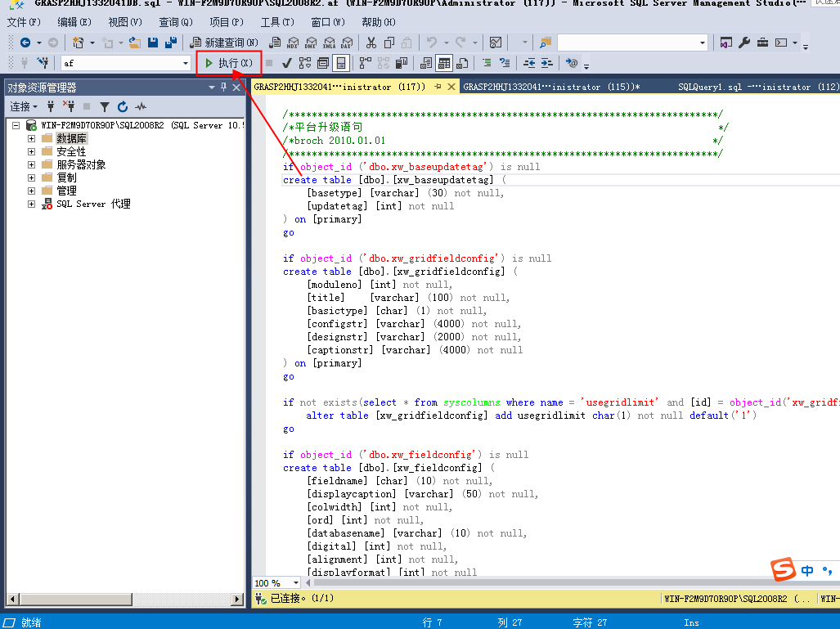Screen dimensions: 840x629
Task: Click the 新建查询 (New Query) button
Action: [x=223, y=43]
